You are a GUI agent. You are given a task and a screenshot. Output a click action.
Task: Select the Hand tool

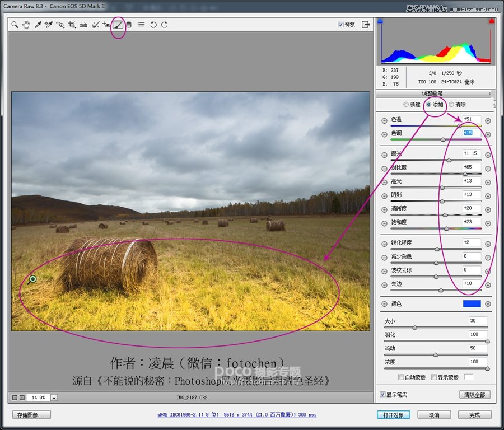[x=26, y=25]
